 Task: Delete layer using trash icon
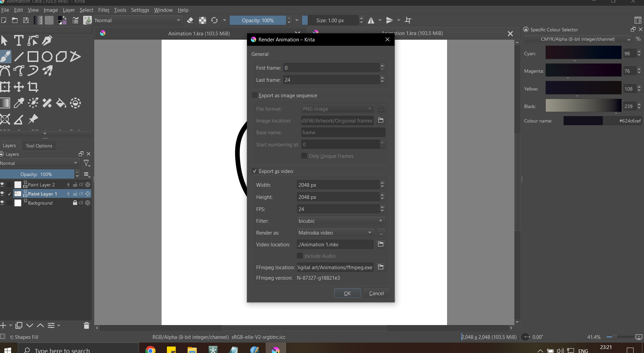86,325
